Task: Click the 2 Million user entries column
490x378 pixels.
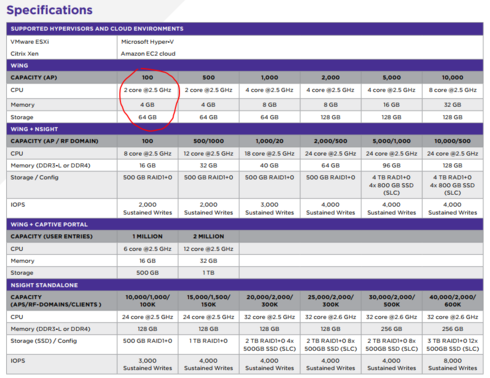Action: click(x=209, y=236)
